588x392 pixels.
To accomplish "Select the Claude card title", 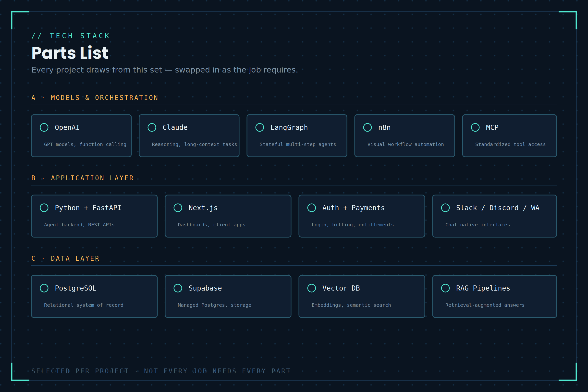I will 175,127.
